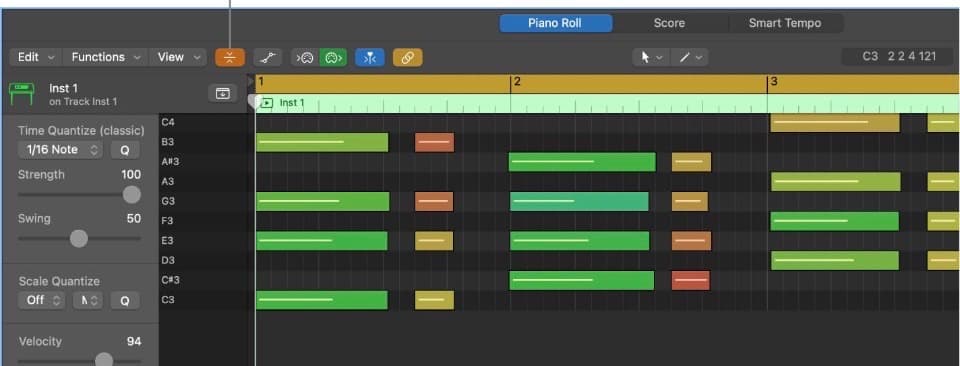The width and height of the screenshot is (960, 366).
Task: Open the Scale Quantize Off dropdown
Action: [x=41, y=301]
